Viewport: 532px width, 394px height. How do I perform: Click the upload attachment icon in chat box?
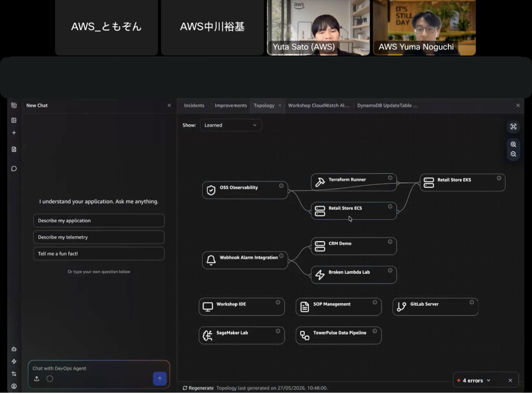tap(37, 379)
